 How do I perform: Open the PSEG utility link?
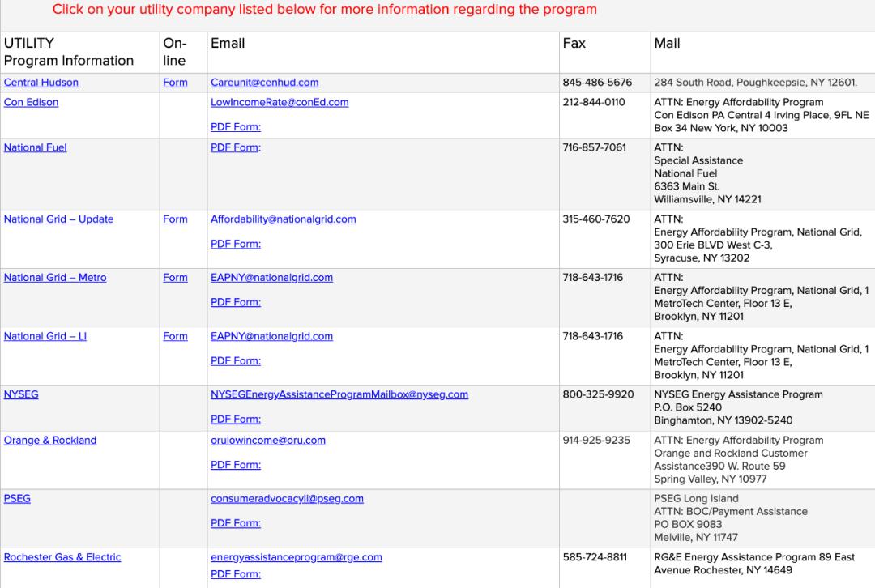click(x=17, y=499)
